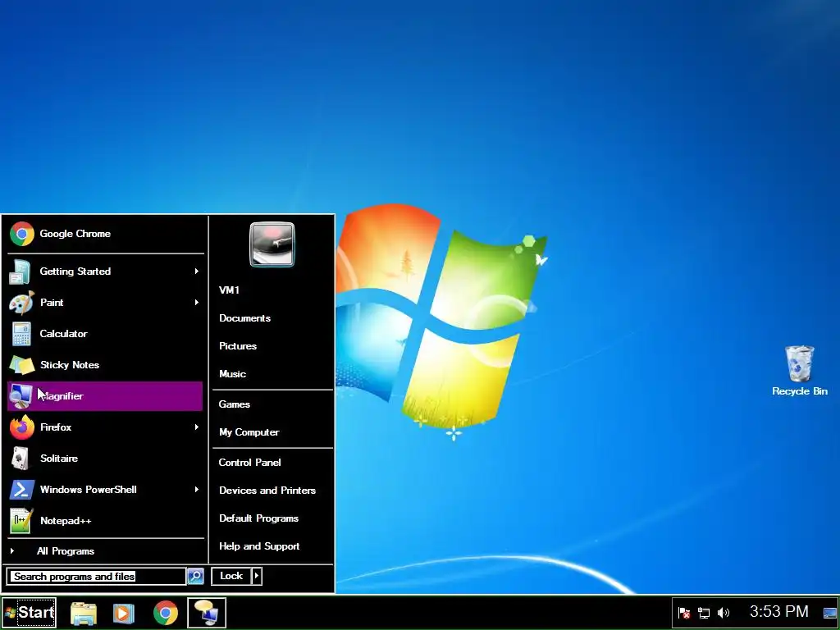The image size is (840, 630).
Task: Click the network tray icon
Action: point(703,613)
